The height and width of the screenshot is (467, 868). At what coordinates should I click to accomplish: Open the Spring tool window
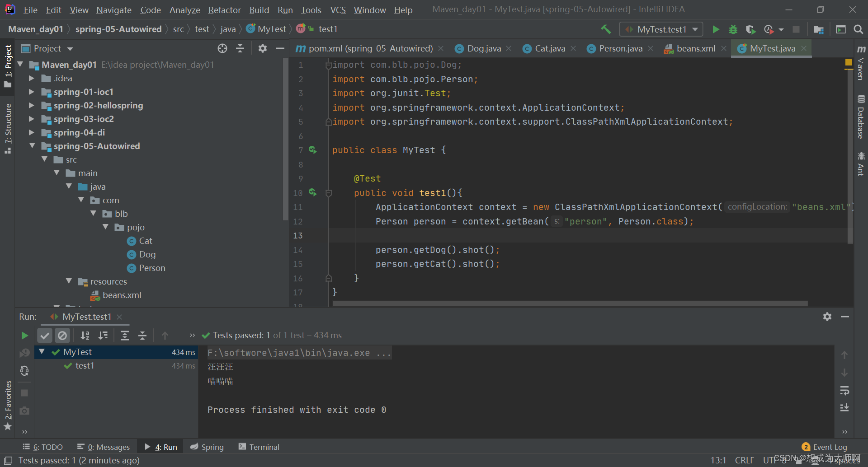[x=207, y=447]
